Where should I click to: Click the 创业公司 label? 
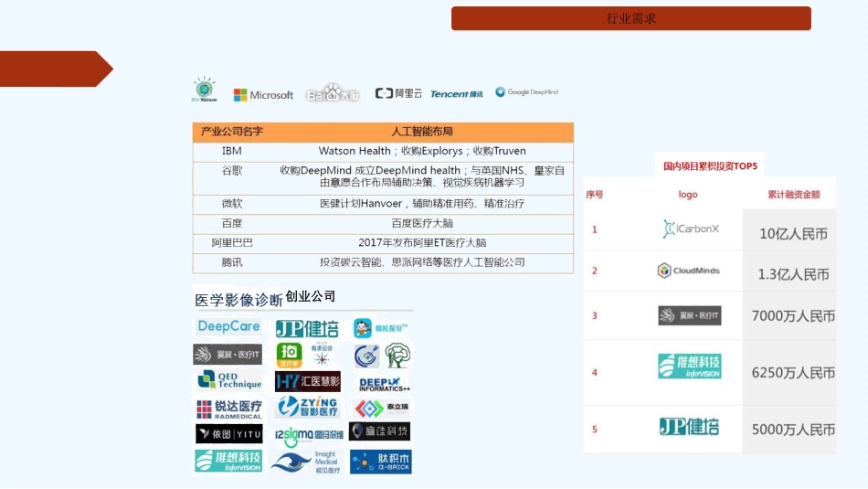[311, 296]
